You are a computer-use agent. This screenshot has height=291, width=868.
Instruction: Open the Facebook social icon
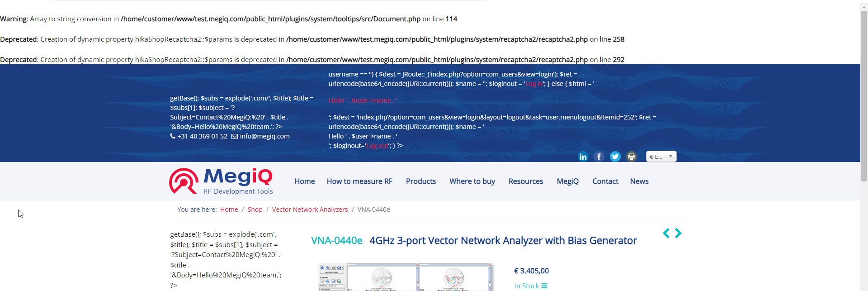point(599,157)
